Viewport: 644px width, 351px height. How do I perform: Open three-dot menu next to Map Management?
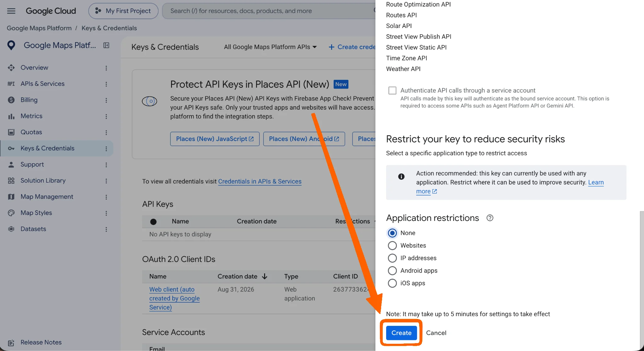click(x=106, y=197)
